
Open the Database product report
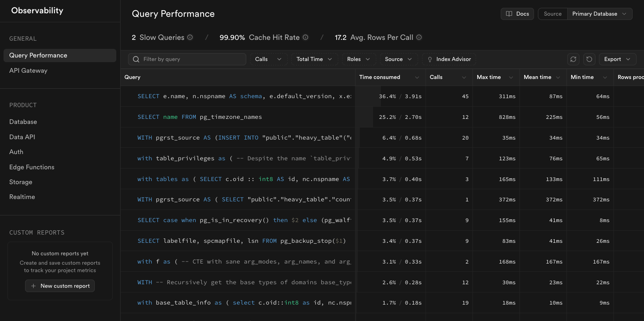pyautogui.click(x=23, y=122)
